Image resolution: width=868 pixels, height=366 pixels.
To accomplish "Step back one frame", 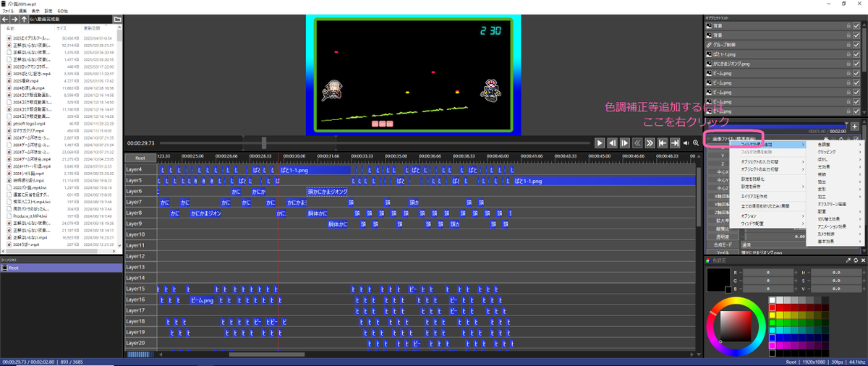I will tap(612, 143).
